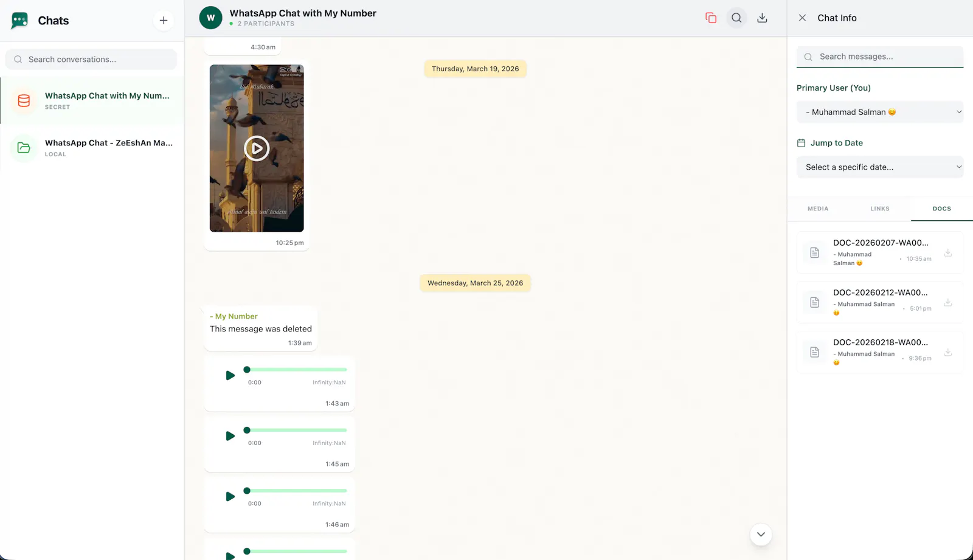The height and width of the screenshot is (560, 973).
Task: Click the red database icon for secret chat
Action: click(x=24, y=101)
